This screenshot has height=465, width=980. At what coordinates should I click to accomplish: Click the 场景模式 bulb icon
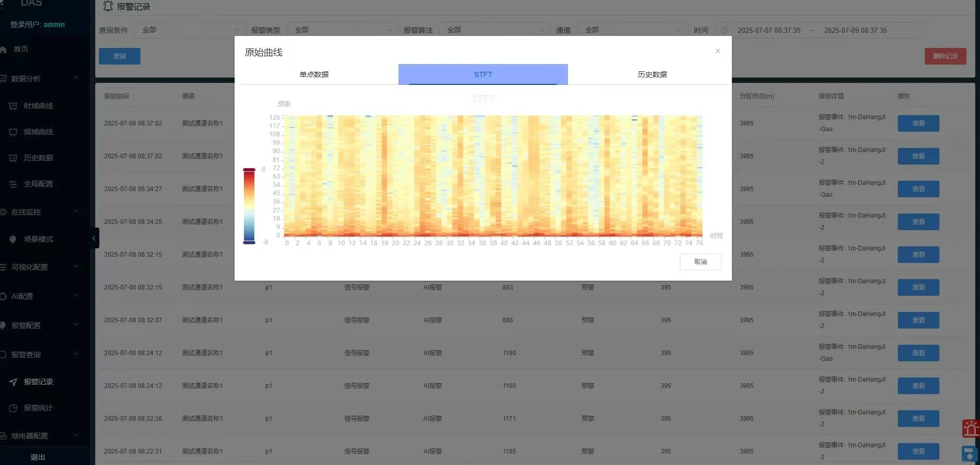click(x=13, y=240)
